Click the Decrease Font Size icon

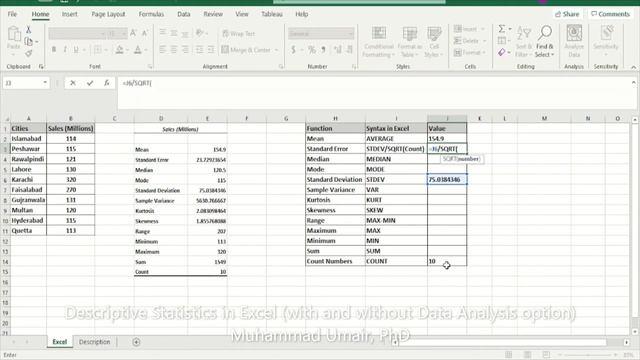pyautogui.click(x=144, y=33)
